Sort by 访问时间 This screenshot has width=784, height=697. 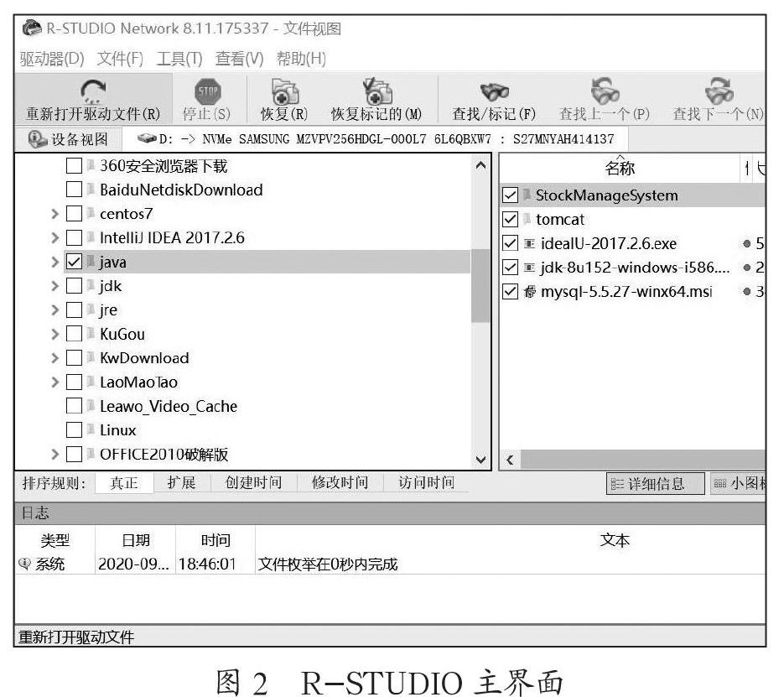tap(426, 482)
